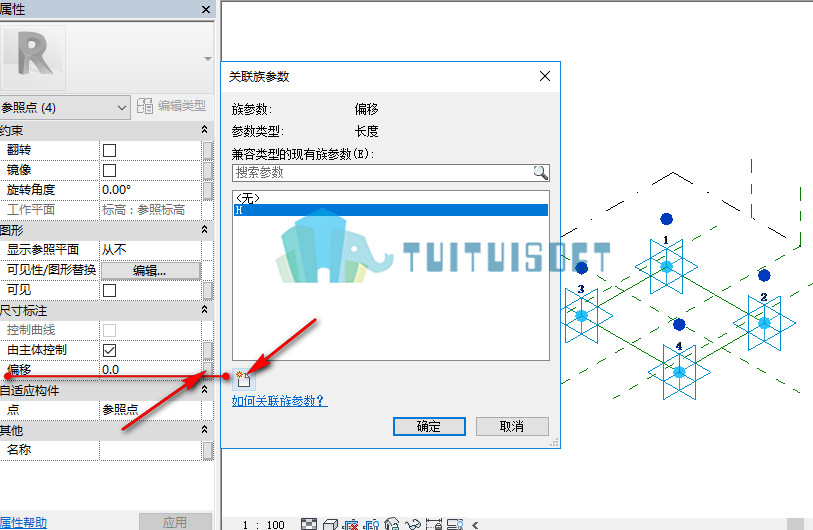This screenshot has width=813, height=530.
Task: Collapse the 尺寸标注 section
Action: 204,310
